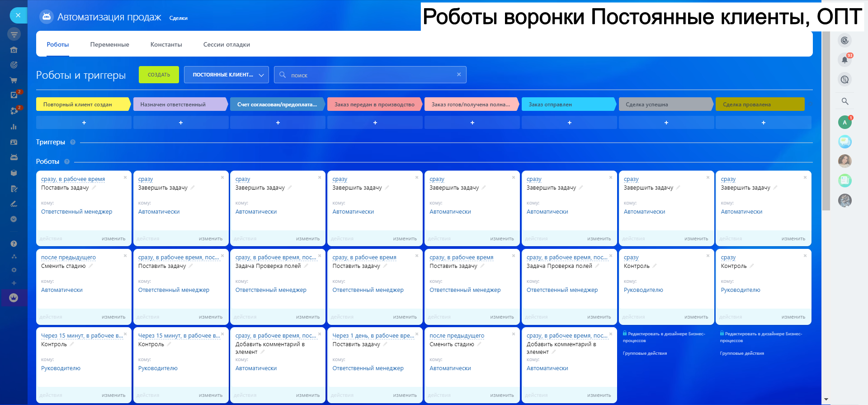Expand the ПОСТОЯННЫЕ КЛИЕНТ... funnel dropdown
The height and width of the screenshot is (405, 868).
point(226,75)
